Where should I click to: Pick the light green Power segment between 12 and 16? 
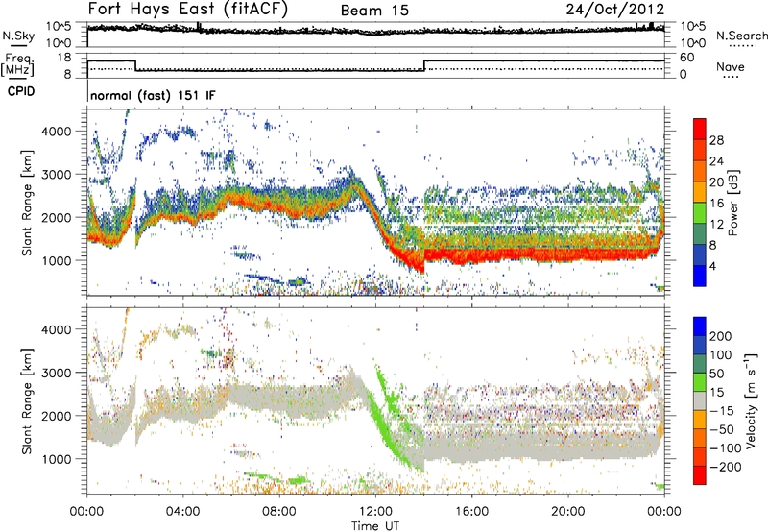pyautogui.click(x=700, y=213)
